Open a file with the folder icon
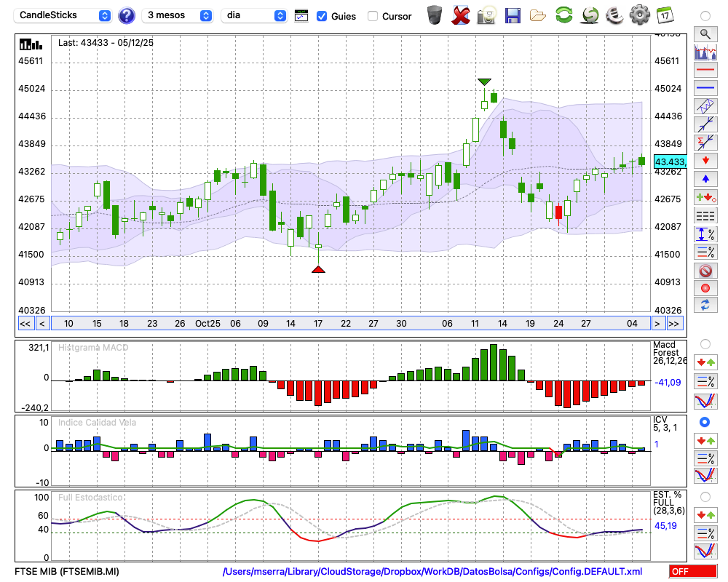 coord(538,16)
